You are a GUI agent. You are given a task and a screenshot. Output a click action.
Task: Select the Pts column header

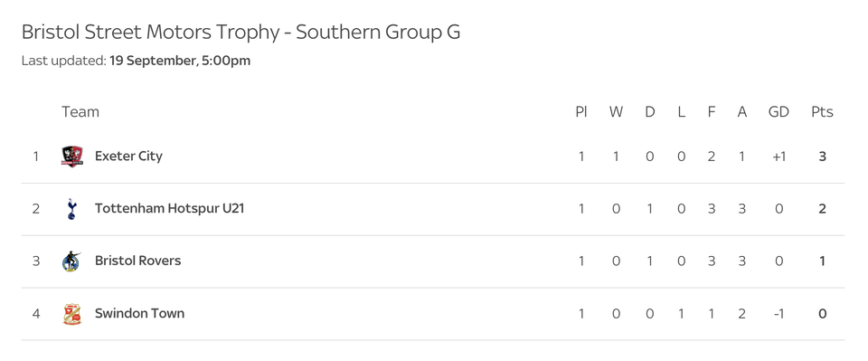822,112
